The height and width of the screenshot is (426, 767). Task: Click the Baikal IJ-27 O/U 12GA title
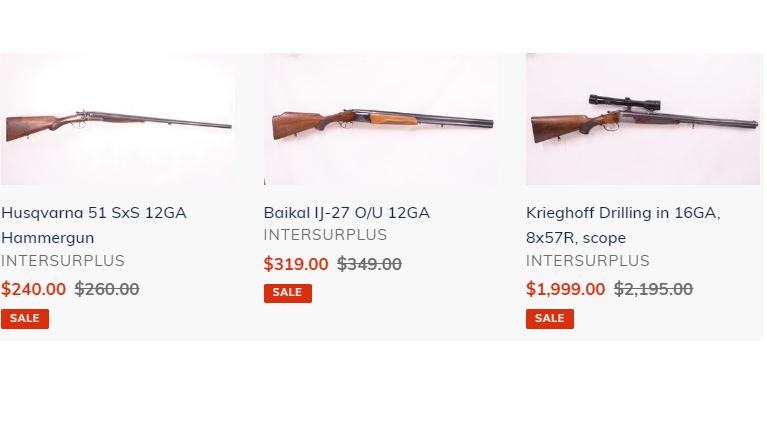pyautogui.click(x=346, y=213)
